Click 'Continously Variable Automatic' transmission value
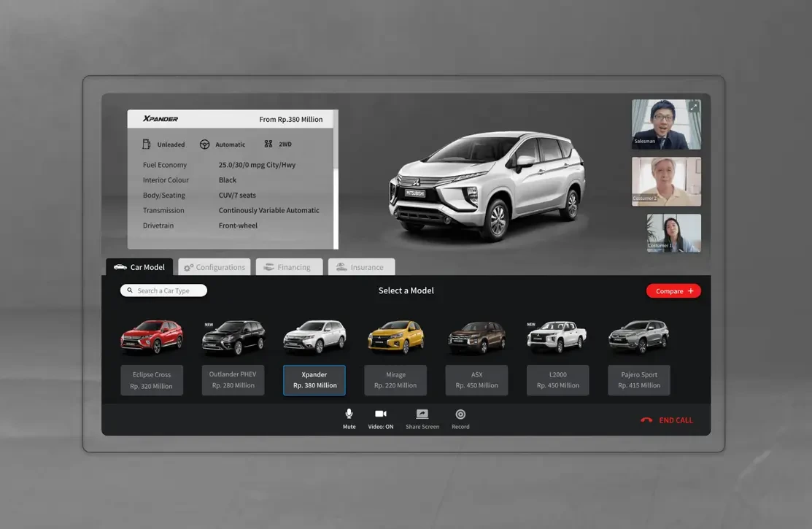 coord(268,210)
